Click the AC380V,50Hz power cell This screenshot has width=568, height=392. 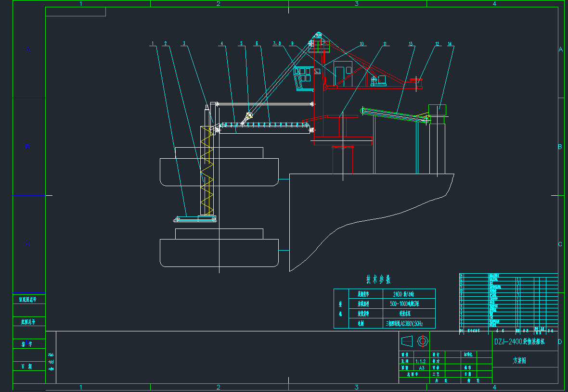pos(404,324)
